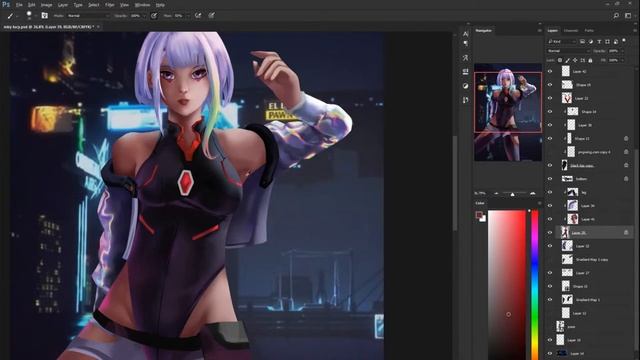Click the Navigator zoom percentage field

pos(480,193)
